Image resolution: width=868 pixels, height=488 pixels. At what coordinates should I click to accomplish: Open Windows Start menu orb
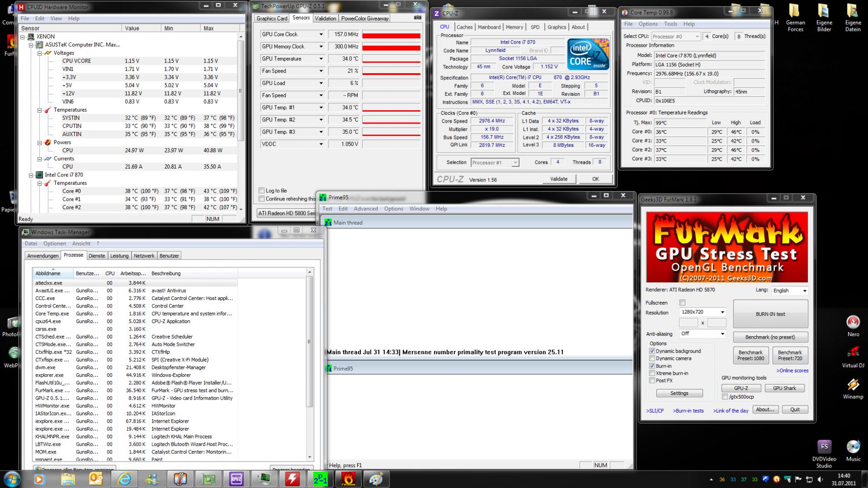[x=13, y=479]
